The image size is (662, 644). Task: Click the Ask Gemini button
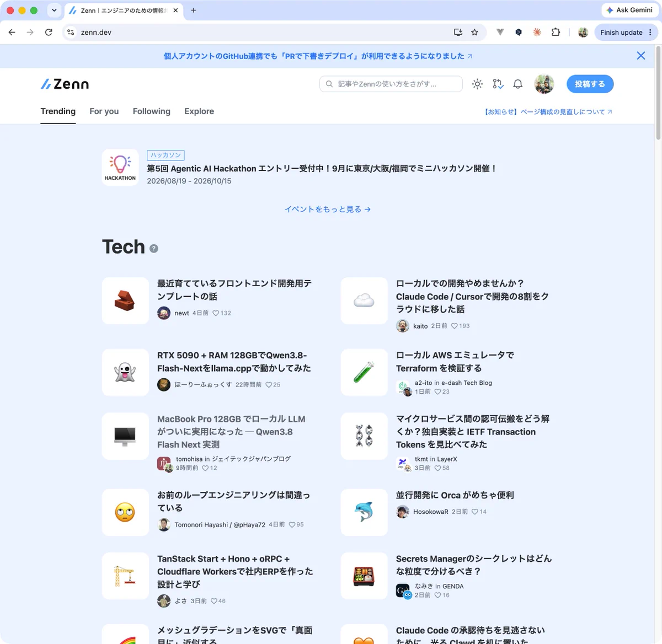(629, 10)
